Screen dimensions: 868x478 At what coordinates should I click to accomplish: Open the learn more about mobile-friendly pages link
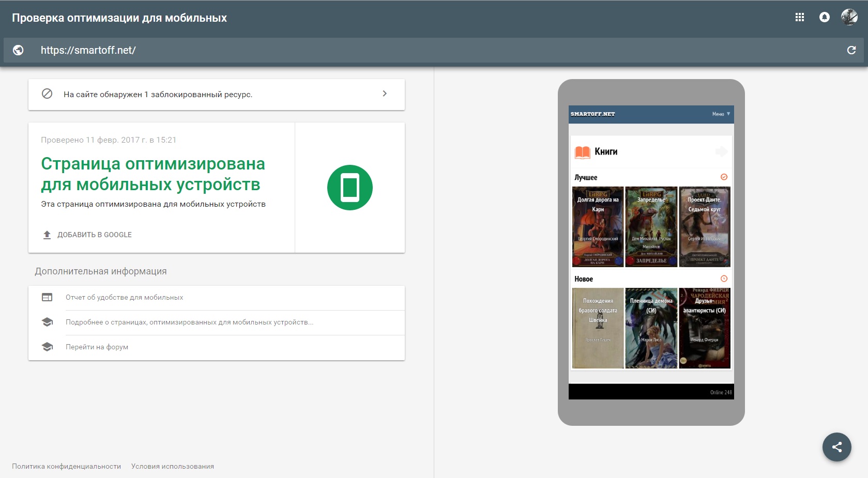click(x=189, y=322)
